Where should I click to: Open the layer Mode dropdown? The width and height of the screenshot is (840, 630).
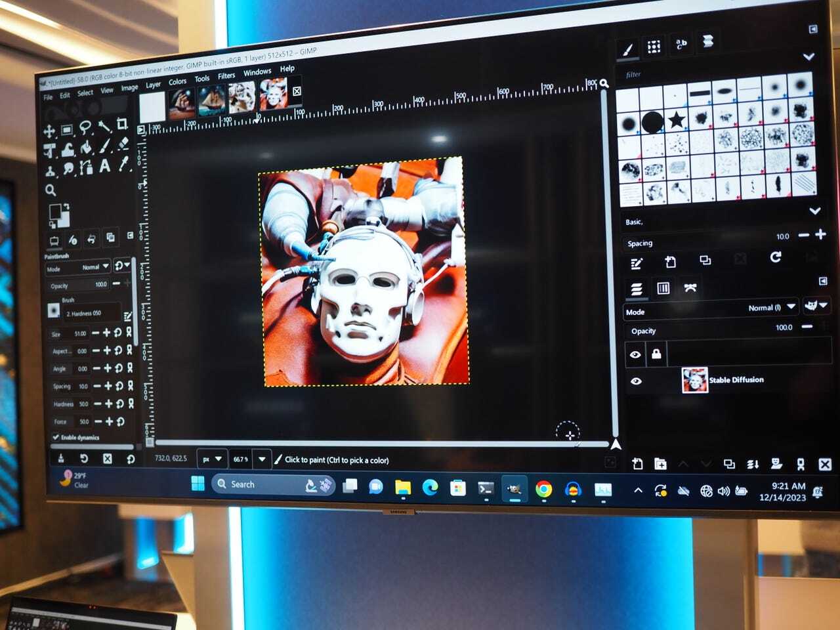[711, 308]
